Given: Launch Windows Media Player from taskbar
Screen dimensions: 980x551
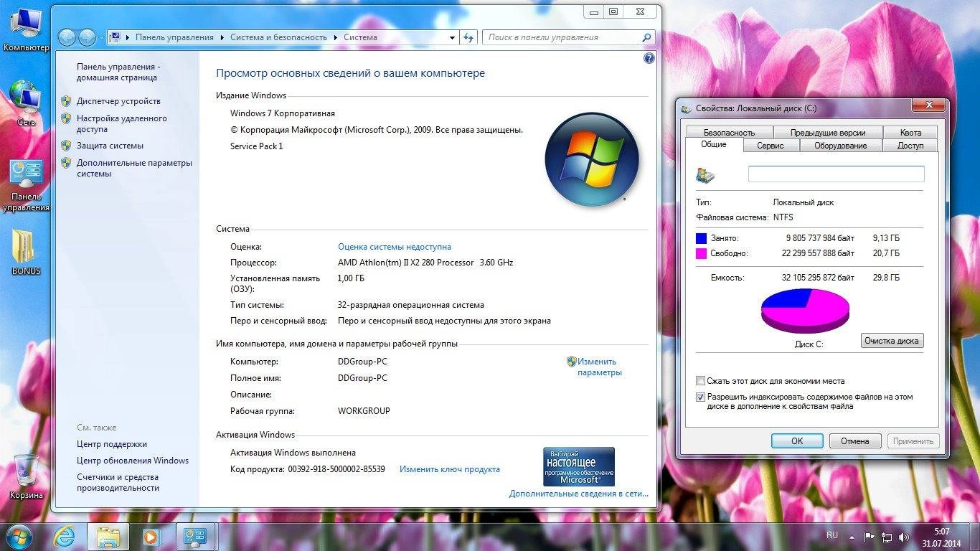Looking at the screenshot, I should [151, 537].
